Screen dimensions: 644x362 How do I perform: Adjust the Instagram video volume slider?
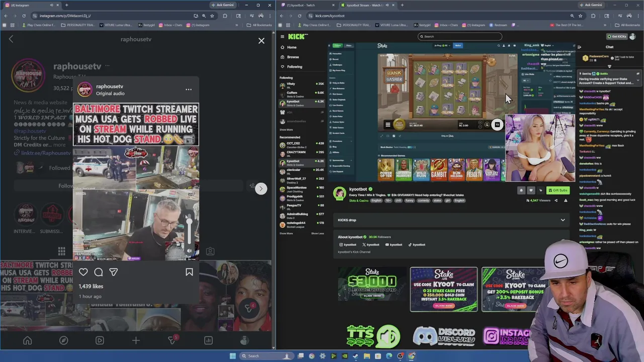[x=190, y=229]
